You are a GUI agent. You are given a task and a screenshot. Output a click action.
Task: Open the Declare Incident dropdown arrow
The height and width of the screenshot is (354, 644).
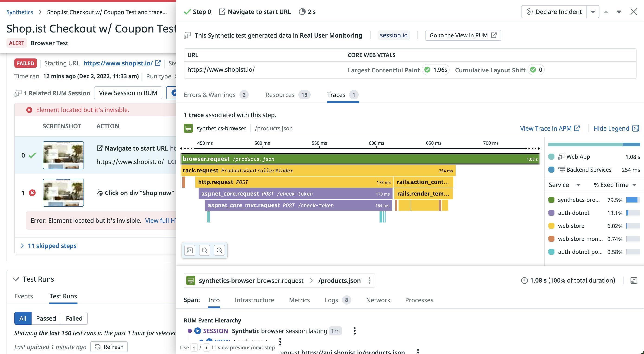pos(593,12)
